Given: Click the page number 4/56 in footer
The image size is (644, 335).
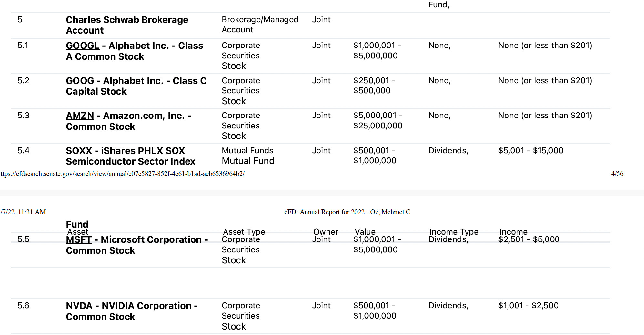Looking at the screenshot, I should tap(617, 174).
